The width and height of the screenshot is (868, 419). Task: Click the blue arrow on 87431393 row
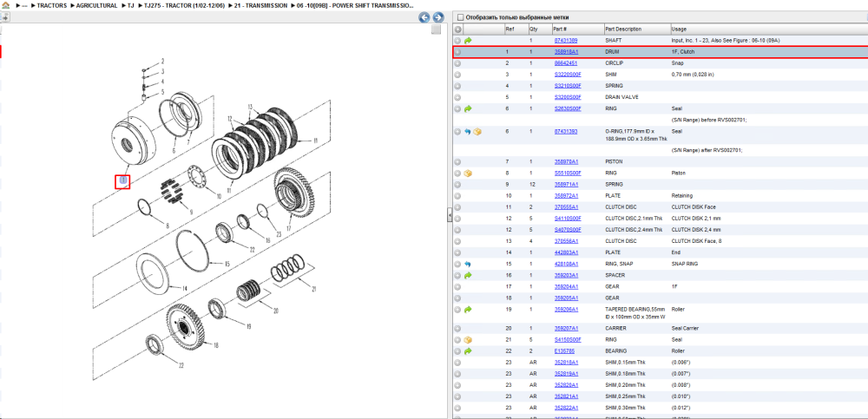click(468, 131)
